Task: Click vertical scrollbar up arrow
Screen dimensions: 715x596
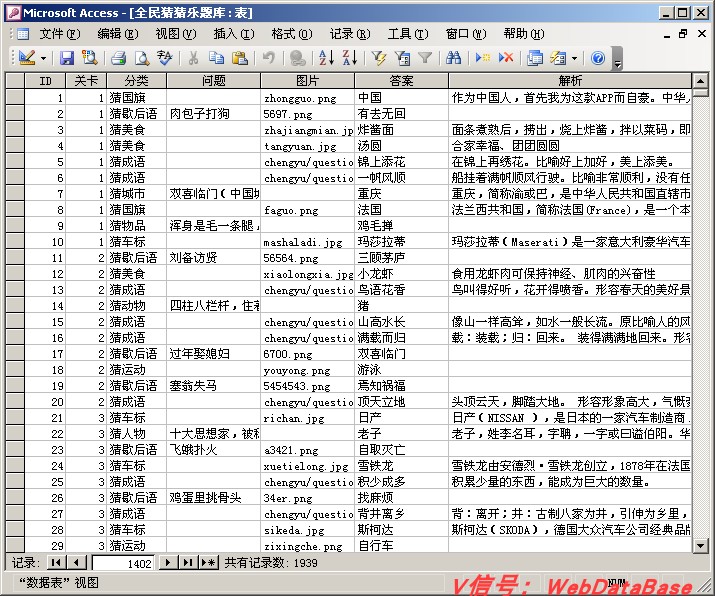Action: click(x=700, y=81)
